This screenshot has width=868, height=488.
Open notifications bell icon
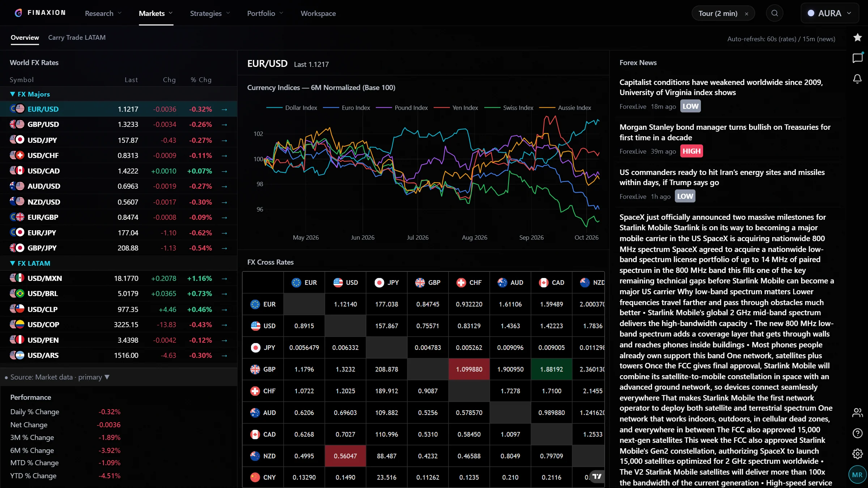pyautogui.click(x=858, y=78)
